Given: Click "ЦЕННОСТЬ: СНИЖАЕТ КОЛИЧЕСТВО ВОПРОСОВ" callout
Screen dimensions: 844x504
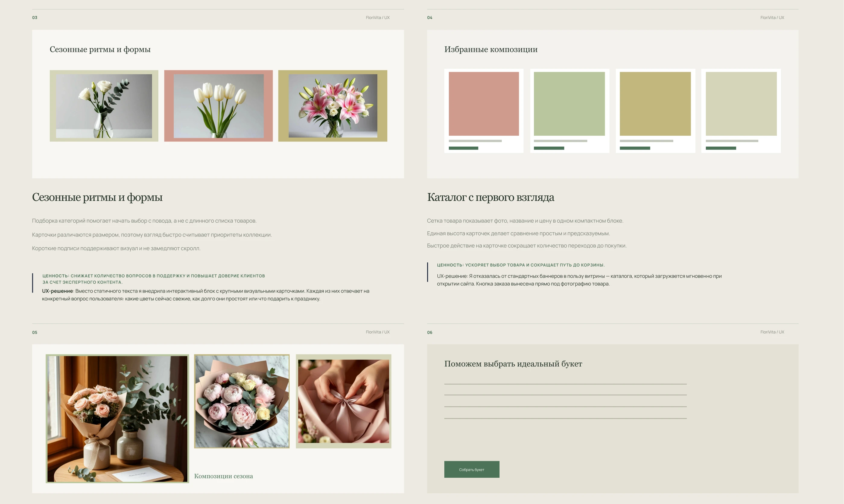Looking at the screenshot, I should pyautogui.click(x=154, y=279).
